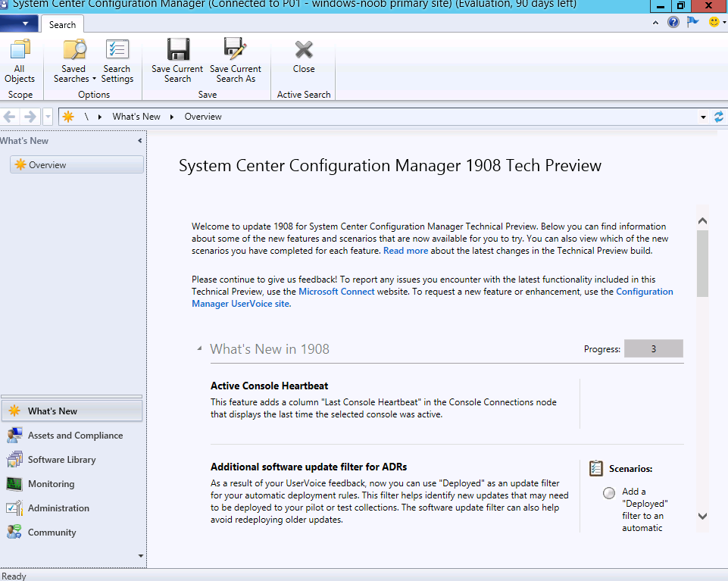Open the workspace overflow arrow at pane bottom

click(x=141, y=555)
